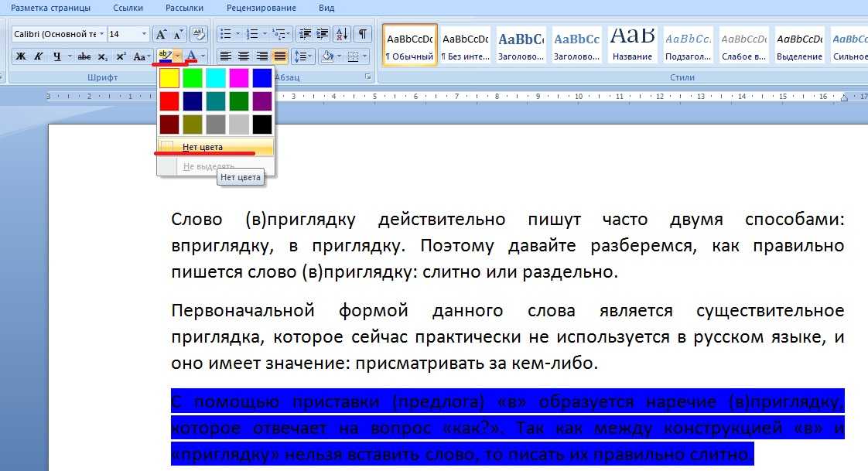Apply subscript formatting
The image size is (868, 471).
pos(102,56)
